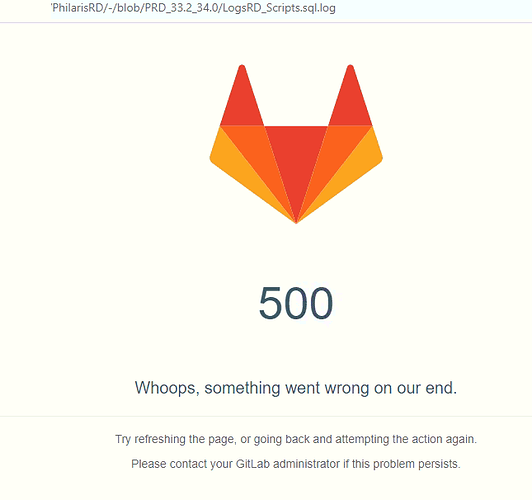Click the left red ear of GitLab logo
Screen dimensions: 532x500
tap(242, 100)
